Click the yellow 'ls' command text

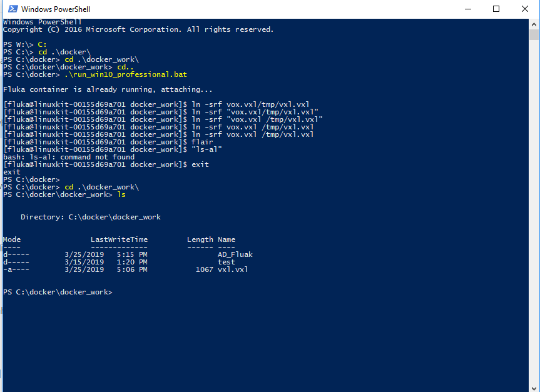click(121, 195)
